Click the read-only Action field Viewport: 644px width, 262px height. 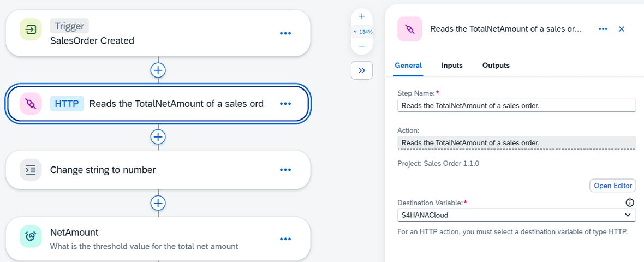[x=517, y=142]
